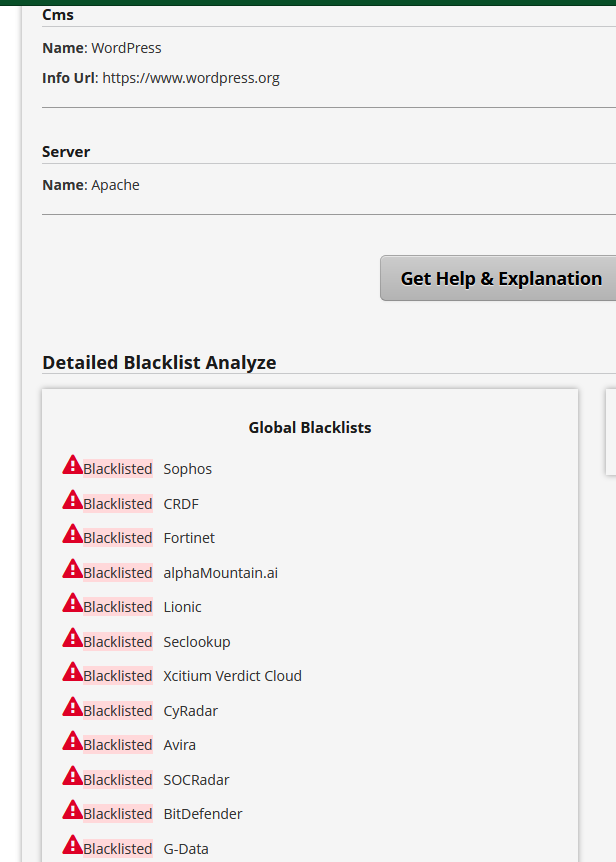The image size is (616, 862).
Task: Click the Blacklisted label for CRDF
Action: (118, 504)
